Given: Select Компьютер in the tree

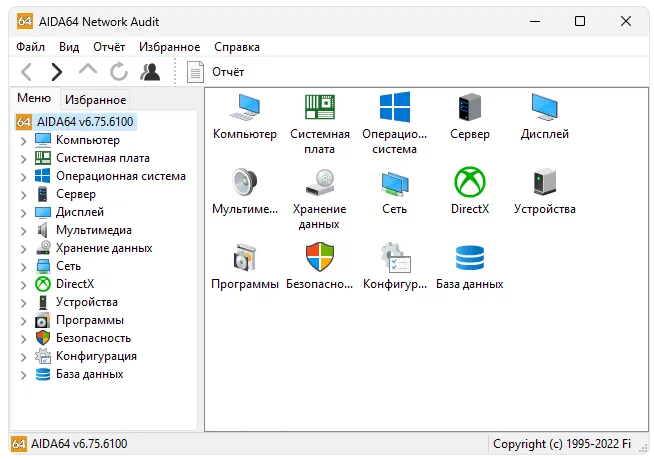Looking at the screenshot, I should pos(88,140).
